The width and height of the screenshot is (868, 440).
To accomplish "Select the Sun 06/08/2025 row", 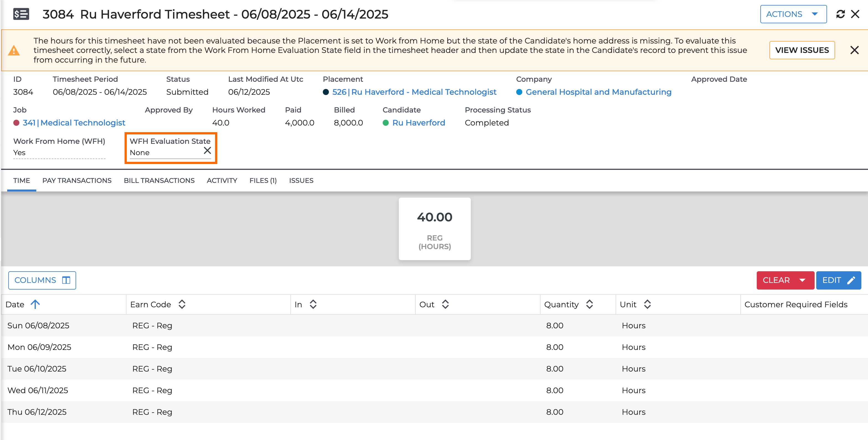I will tap(435, 326).
